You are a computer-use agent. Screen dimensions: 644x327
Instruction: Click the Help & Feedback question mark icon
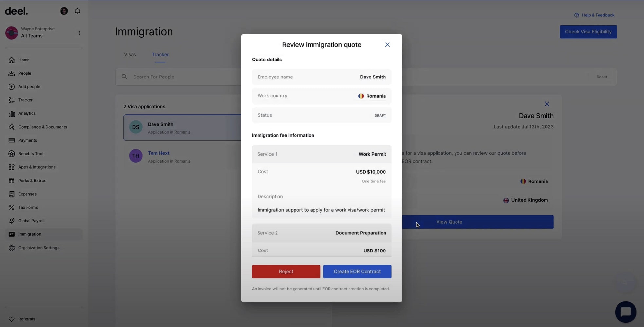pyautogui.click(x=576, y=15)
